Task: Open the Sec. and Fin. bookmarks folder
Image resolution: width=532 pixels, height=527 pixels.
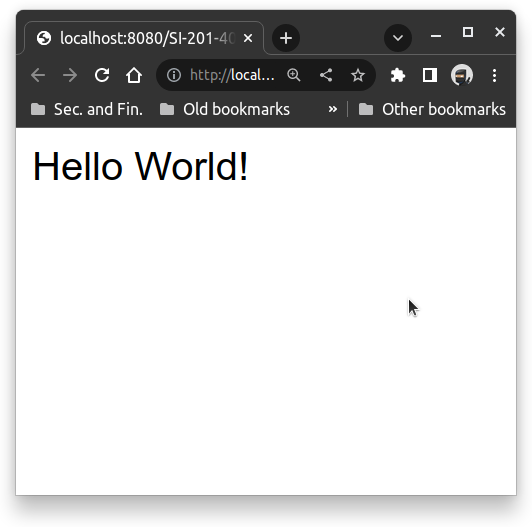Action: [x=87, y=109]
